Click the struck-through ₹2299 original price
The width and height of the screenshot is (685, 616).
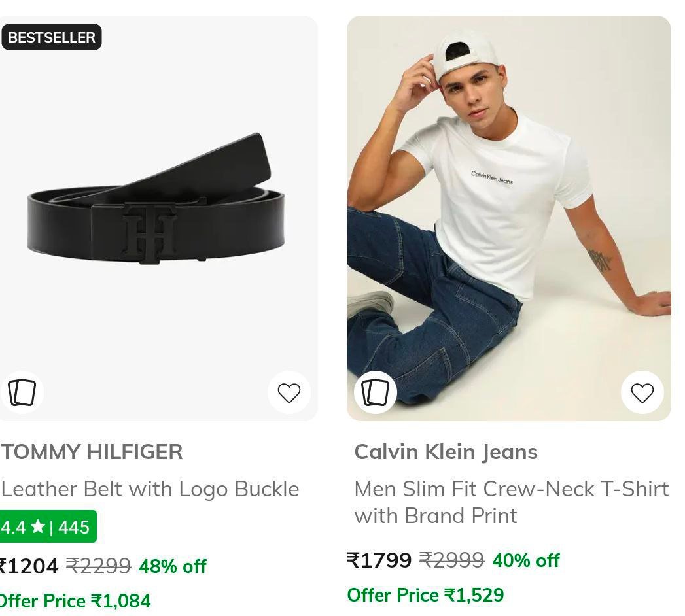pyautogui.click(x=98, y=566)
